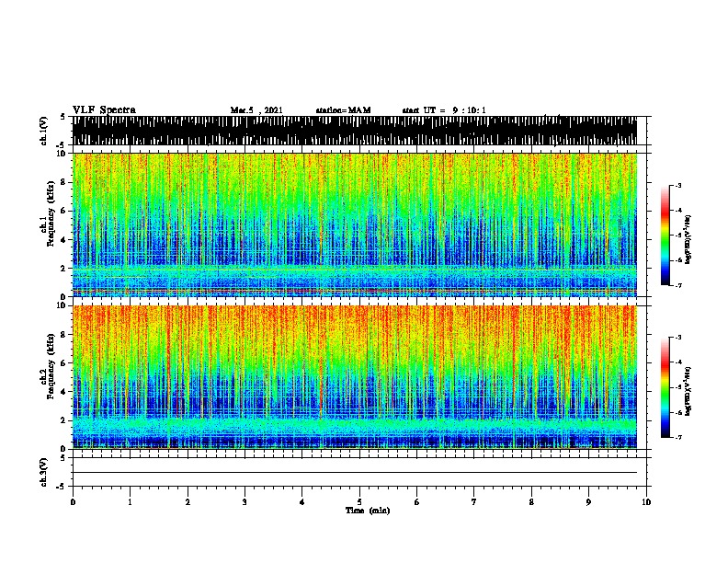Screen dimensions: 728x563
Task: Click time axis tick label "4"
Action: click(302, 502)
